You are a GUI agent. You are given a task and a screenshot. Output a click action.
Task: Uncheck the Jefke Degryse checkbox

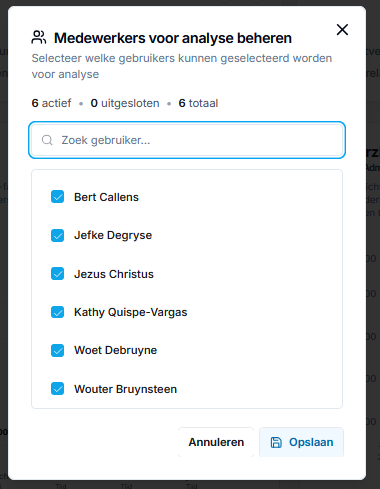tap(57, 235)
